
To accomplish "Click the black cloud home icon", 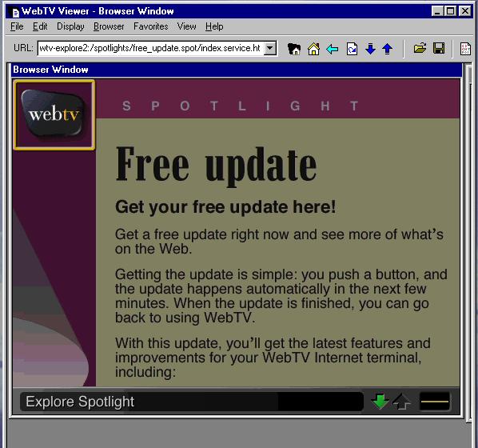I will (x=294, y=49).
